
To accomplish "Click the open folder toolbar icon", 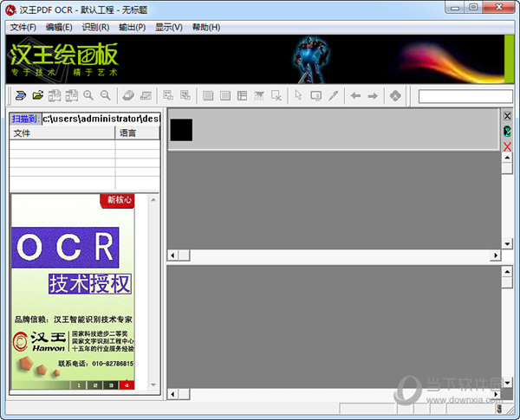I will tap(38, 96).
